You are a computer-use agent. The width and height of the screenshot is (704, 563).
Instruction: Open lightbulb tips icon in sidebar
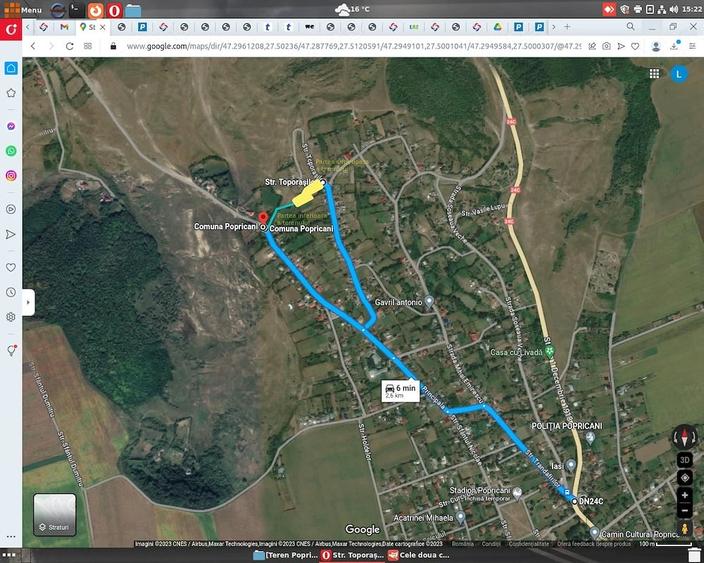[x=12, y=351]
